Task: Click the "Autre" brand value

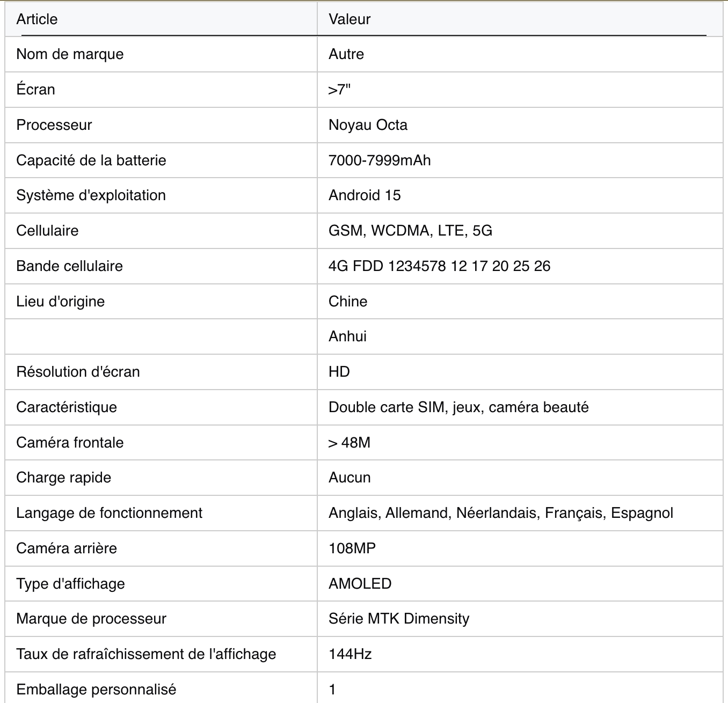Action: [346, 54]
